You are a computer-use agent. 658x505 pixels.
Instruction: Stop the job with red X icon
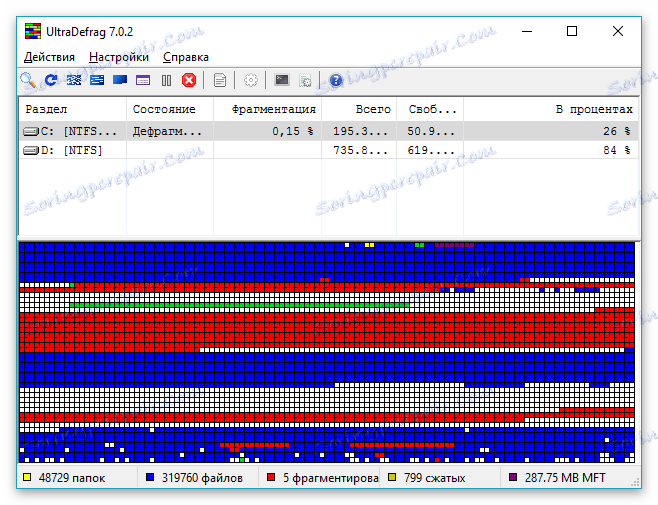click(189, 80)
